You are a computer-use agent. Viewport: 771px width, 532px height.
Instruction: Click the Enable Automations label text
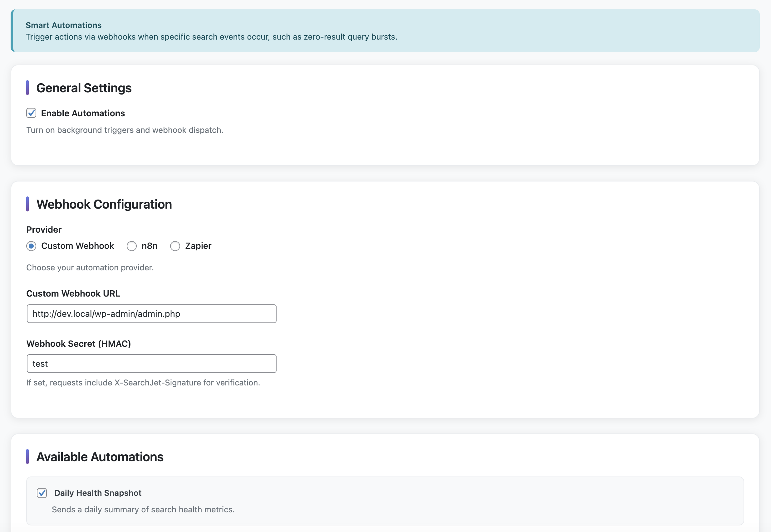[x=83, y=113]
